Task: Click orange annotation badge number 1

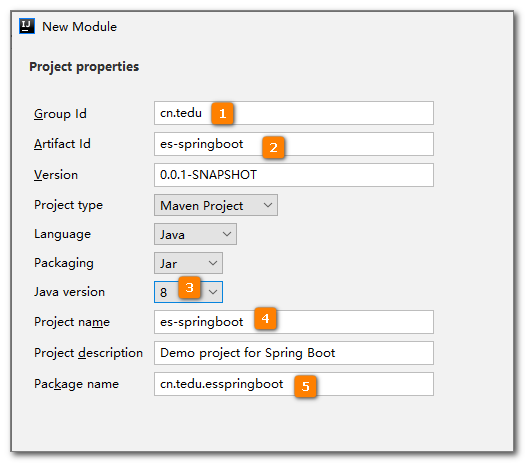Action: (222, 114)
